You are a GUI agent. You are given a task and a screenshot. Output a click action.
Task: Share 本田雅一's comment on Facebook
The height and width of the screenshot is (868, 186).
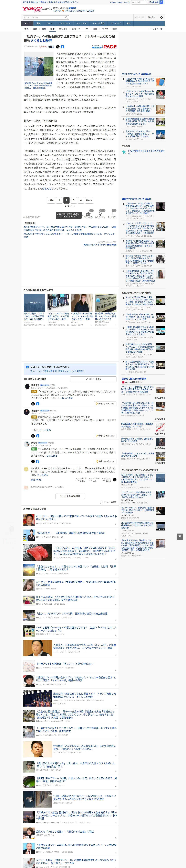tap(38, 436)
